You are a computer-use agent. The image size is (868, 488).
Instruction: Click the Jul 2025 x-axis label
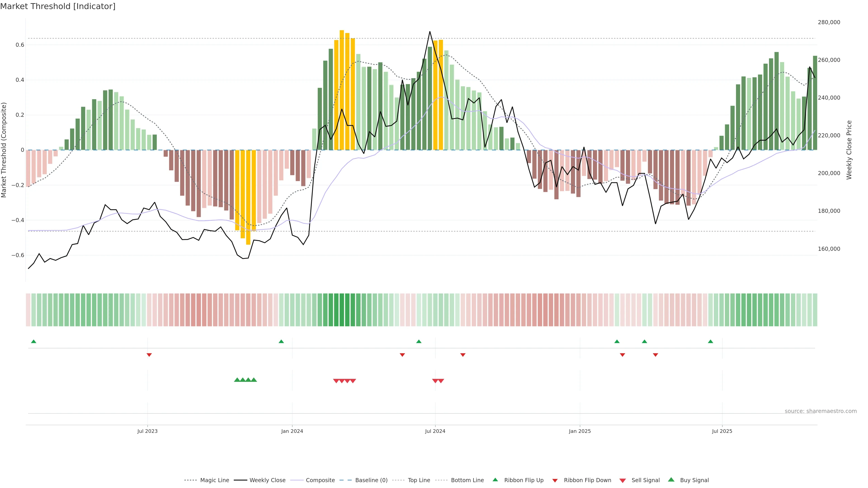[x=722, y=431]
